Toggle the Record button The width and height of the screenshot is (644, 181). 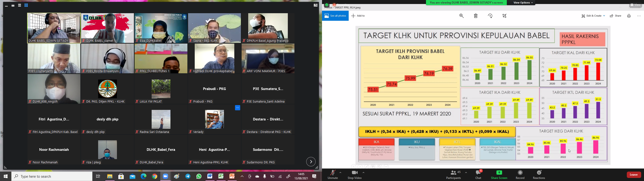click(x=520, y=174)
